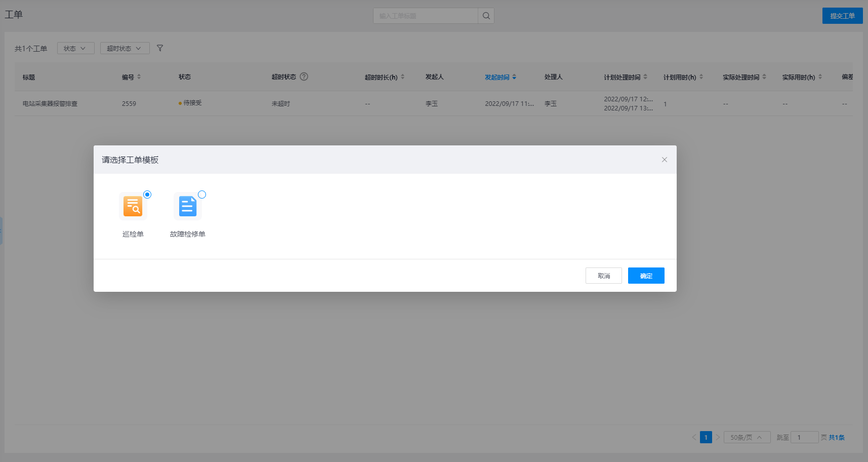Click the 确定 confirm button

coord(646,276)
